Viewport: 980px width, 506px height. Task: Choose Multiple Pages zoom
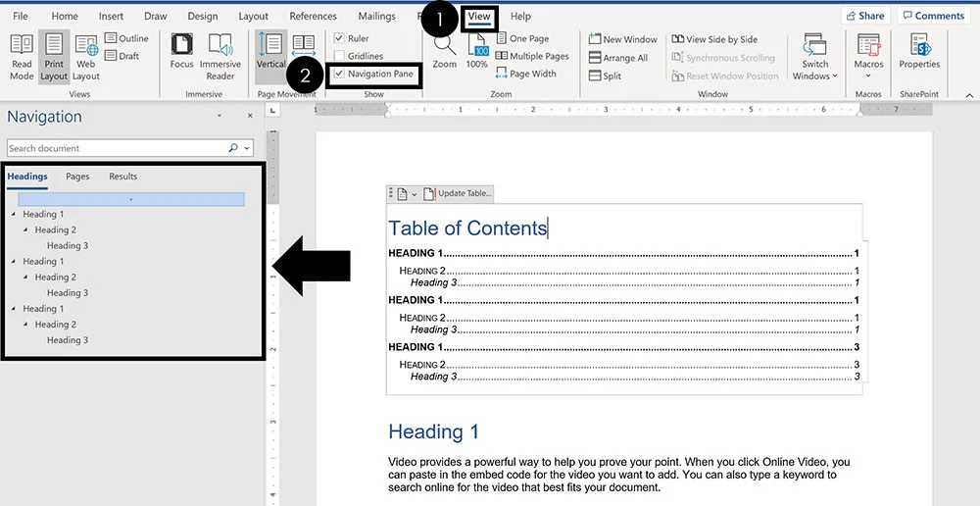click(532, 56)
